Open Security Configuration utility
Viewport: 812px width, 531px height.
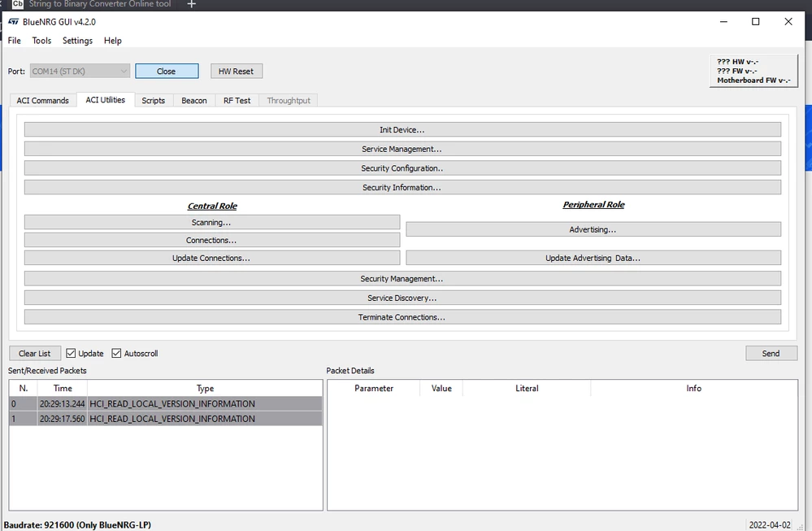tap(402, 168)
